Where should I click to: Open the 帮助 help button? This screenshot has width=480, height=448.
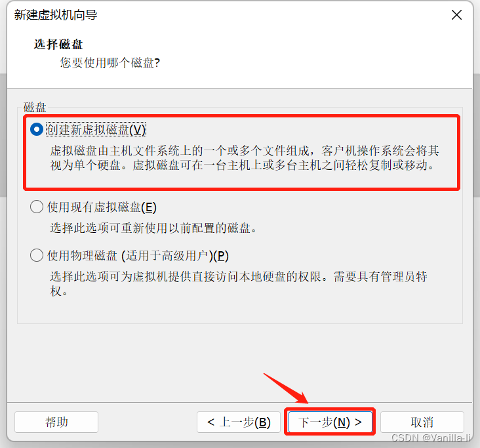click(x=56, y=422)
